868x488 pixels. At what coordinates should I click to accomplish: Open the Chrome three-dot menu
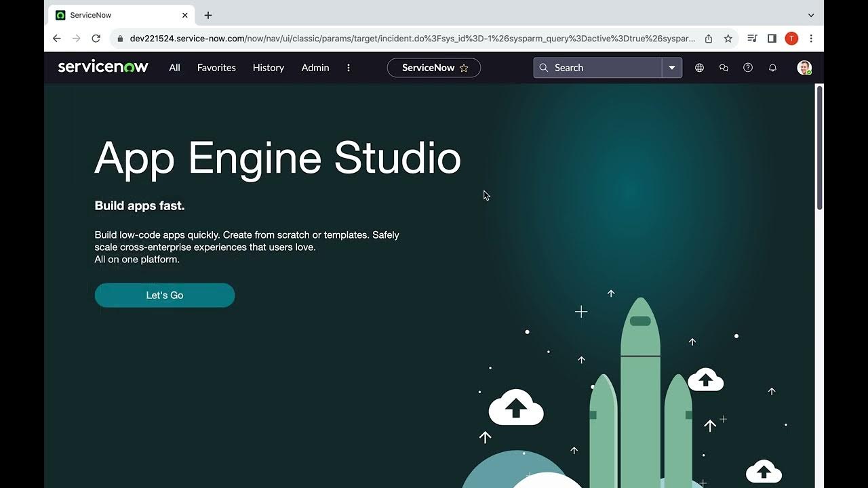(811, 39)
